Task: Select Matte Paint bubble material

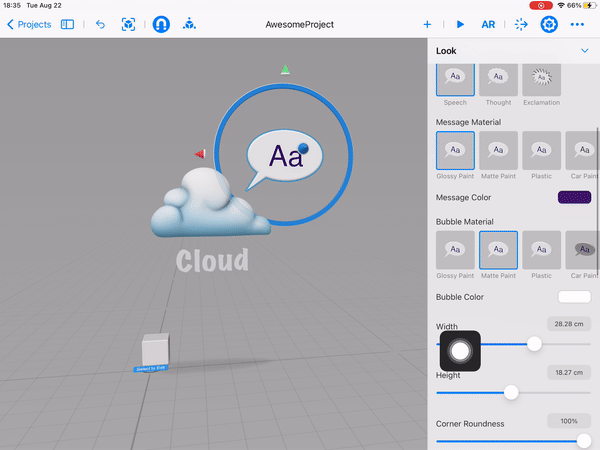Action: [x=498, y=250]
